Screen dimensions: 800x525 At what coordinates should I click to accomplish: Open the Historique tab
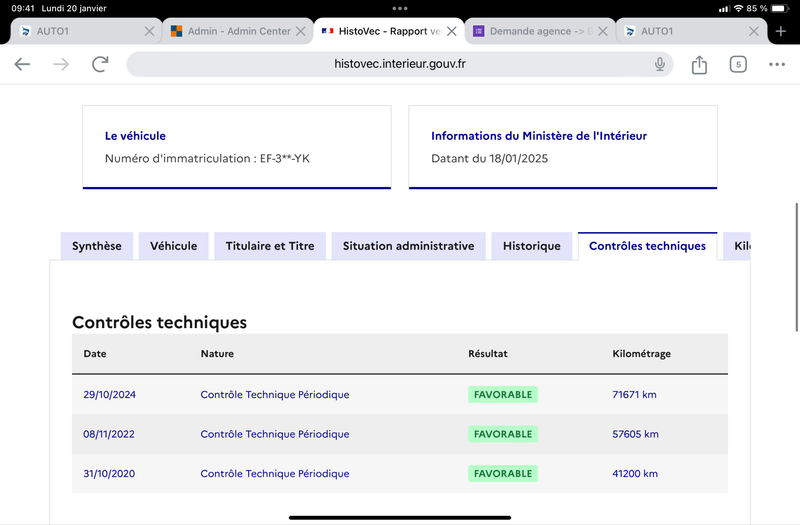pos(532,246)
